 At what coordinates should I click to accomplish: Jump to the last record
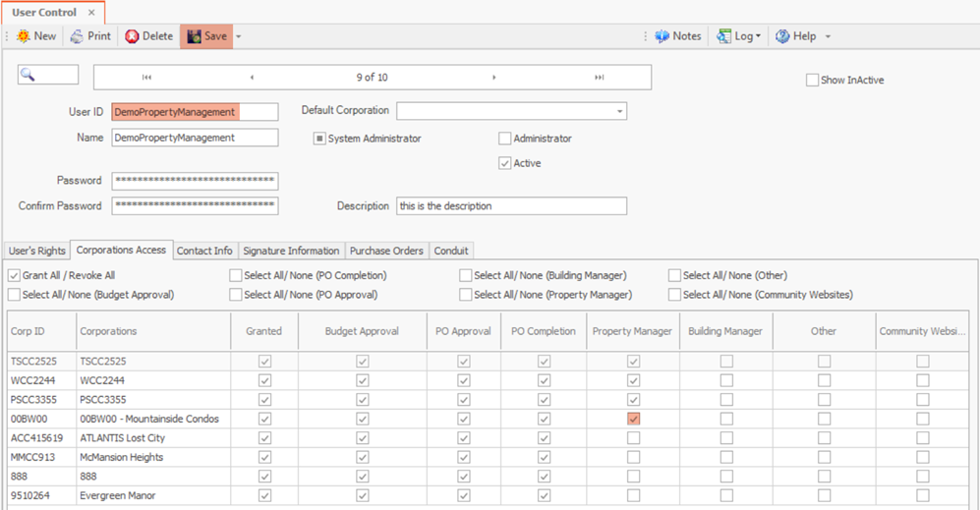click(599, 78)
